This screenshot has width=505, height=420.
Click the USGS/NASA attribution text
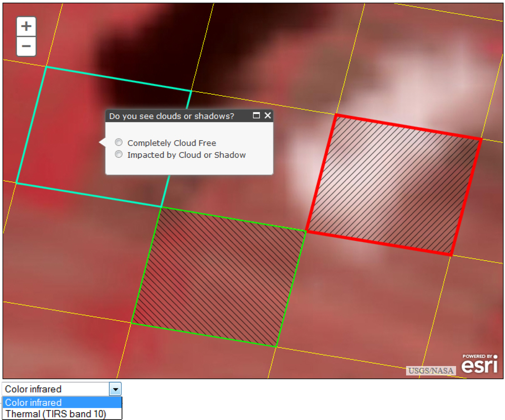[431, 371]
